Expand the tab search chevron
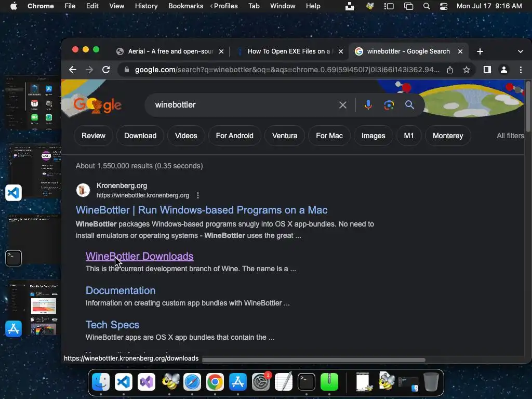The width and height of the screenshot is (532, 399). tap(521, 51)
